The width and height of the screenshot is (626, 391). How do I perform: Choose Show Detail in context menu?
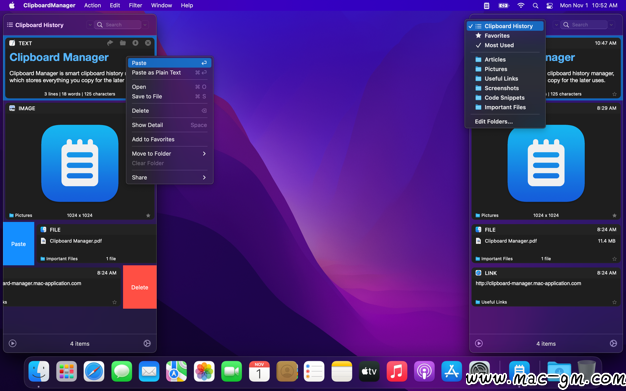pyautogui.click(x=169, y=125)
